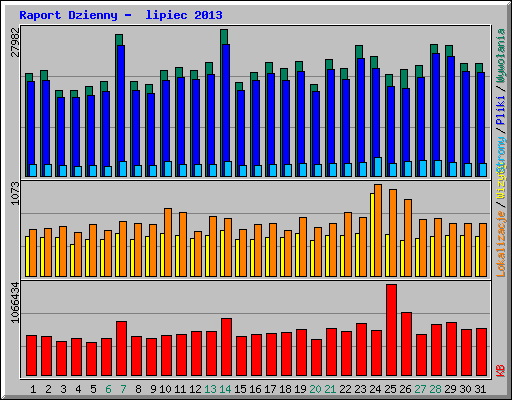This screenshot has height=400, width=512.
Task: Click the red KB bar for day 26
Action: pos(406,344)
